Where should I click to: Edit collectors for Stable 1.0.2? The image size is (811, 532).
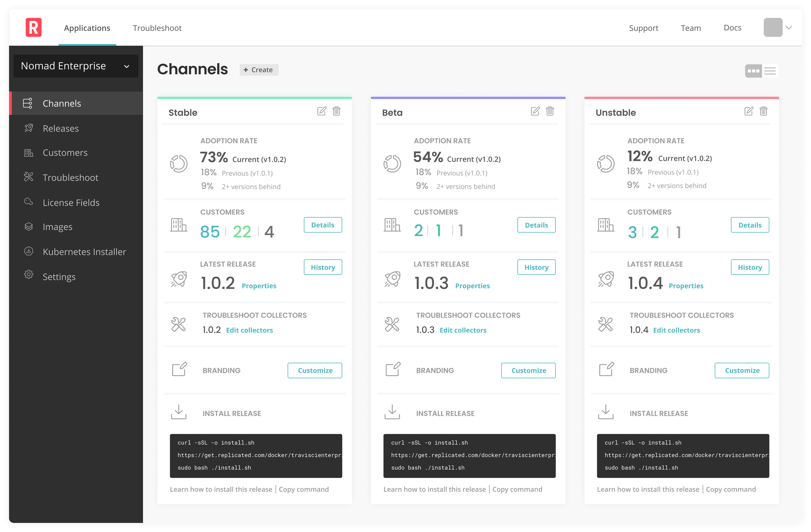(x=249, y=330)
